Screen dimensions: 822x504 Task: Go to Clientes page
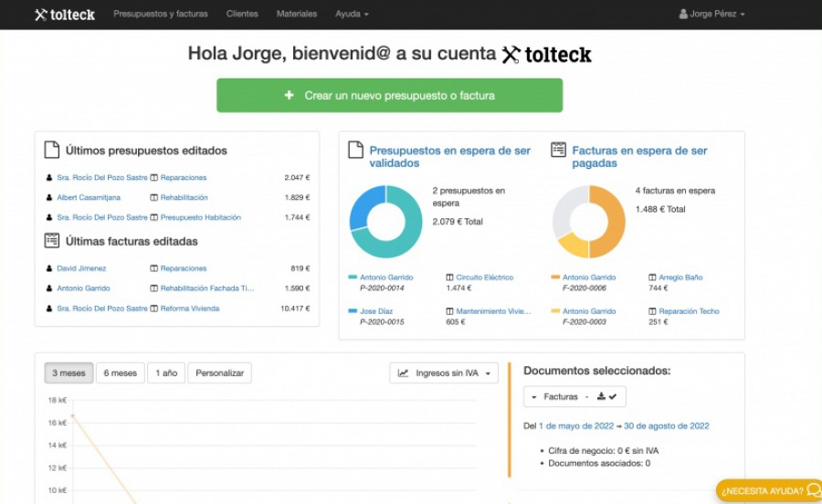tap(242, 14)
